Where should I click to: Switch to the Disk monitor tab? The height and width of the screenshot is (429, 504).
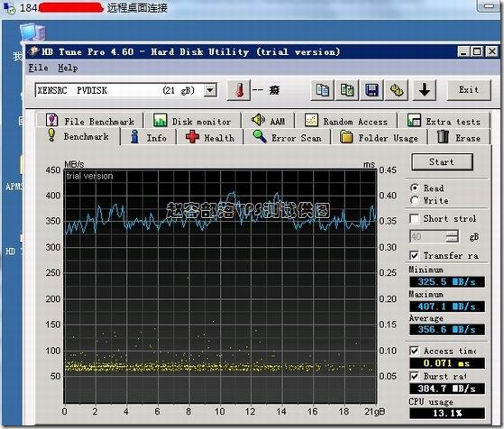[193, 120]
